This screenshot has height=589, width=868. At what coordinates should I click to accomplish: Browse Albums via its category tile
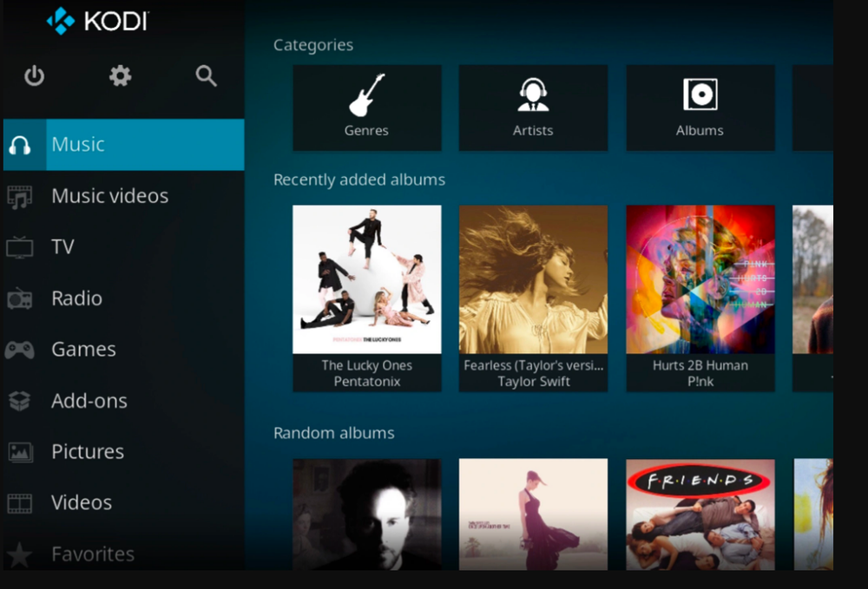coord(700,107)
